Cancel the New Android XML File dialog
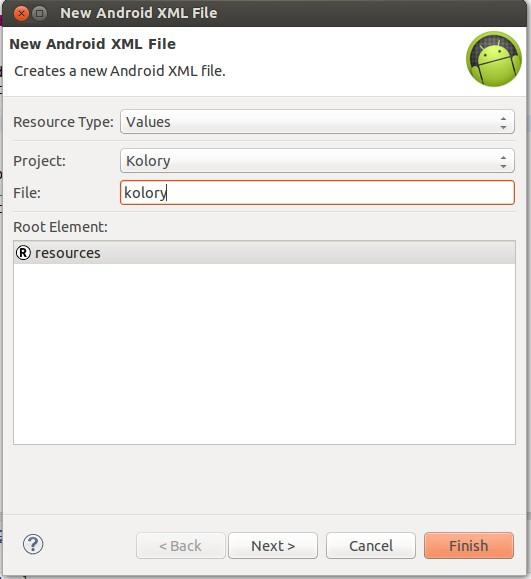 click(x=371, y=546)
